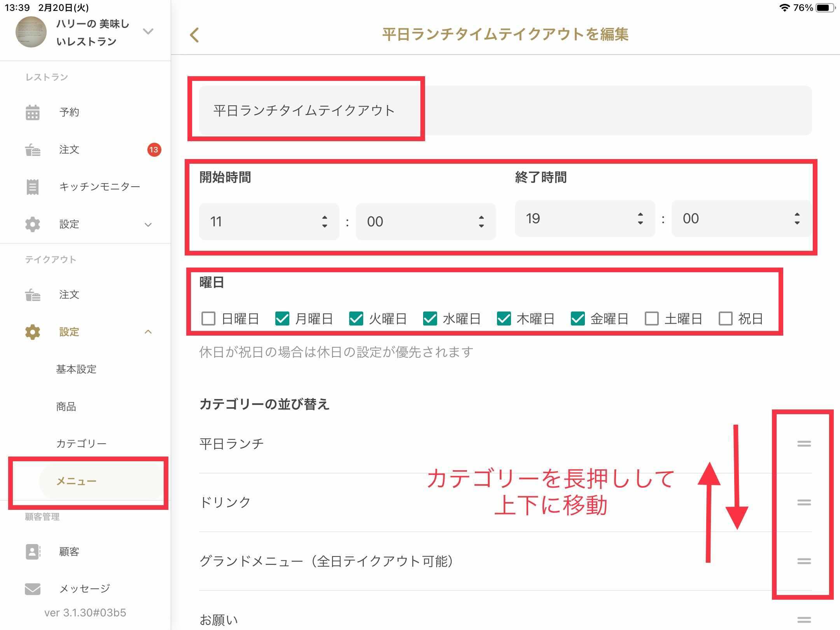Click the 顧客 contact card icon
The image size is (840, 630).
point(33,551)
